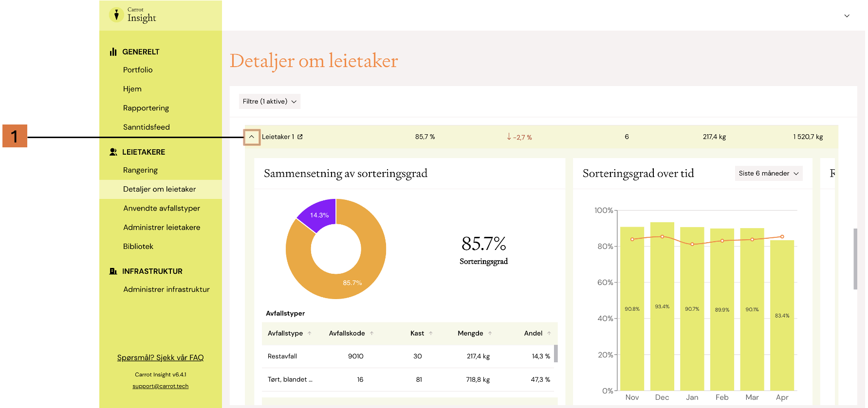Viewport: 868px width, 408px height.
Task: Sort table by Mengde arrow icon
Action: [x=490, y=333]
